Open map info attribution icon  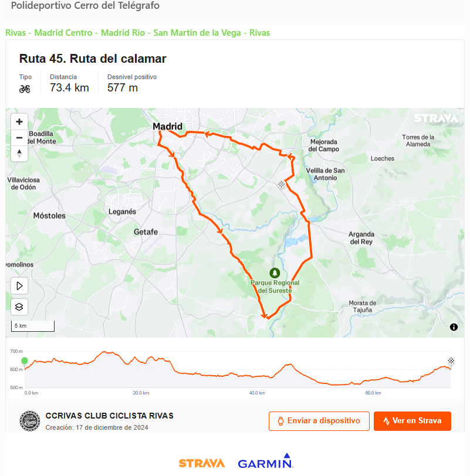pyautogui.click(x=454, y=327)
